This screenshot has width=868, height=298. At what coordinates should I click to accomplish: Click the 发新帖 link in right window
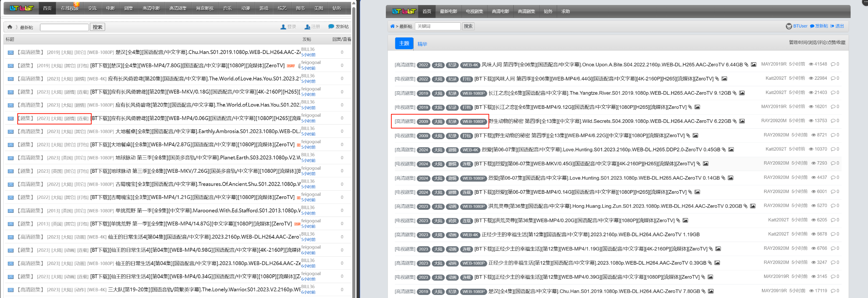[x=822, y=26]
